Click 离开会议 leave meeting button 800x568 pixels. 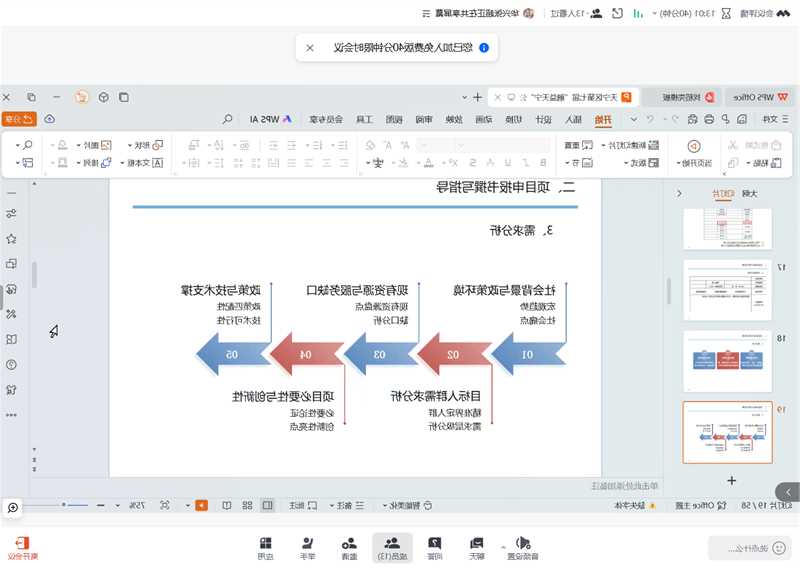pyautogui.click(x=23, y=548)
